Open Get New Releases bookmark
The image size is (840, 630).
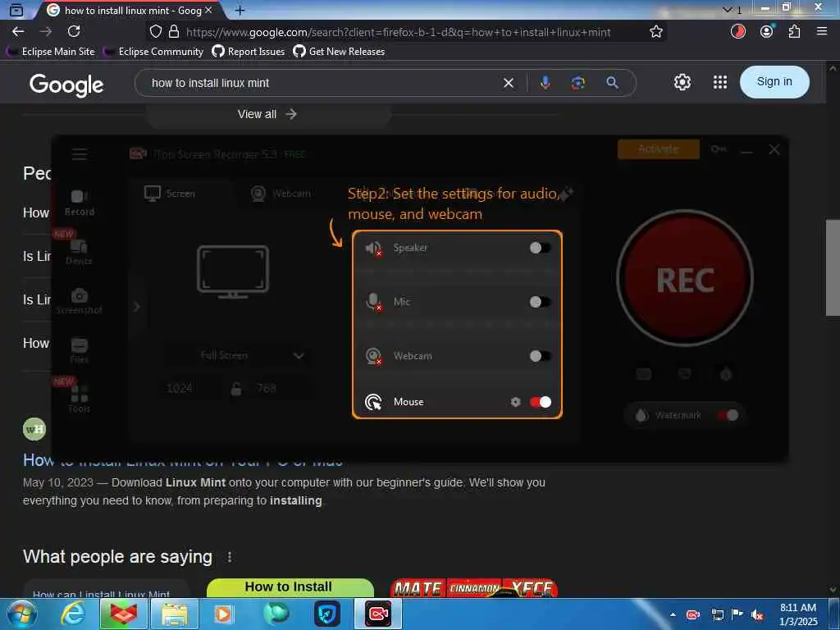point(339,52)
